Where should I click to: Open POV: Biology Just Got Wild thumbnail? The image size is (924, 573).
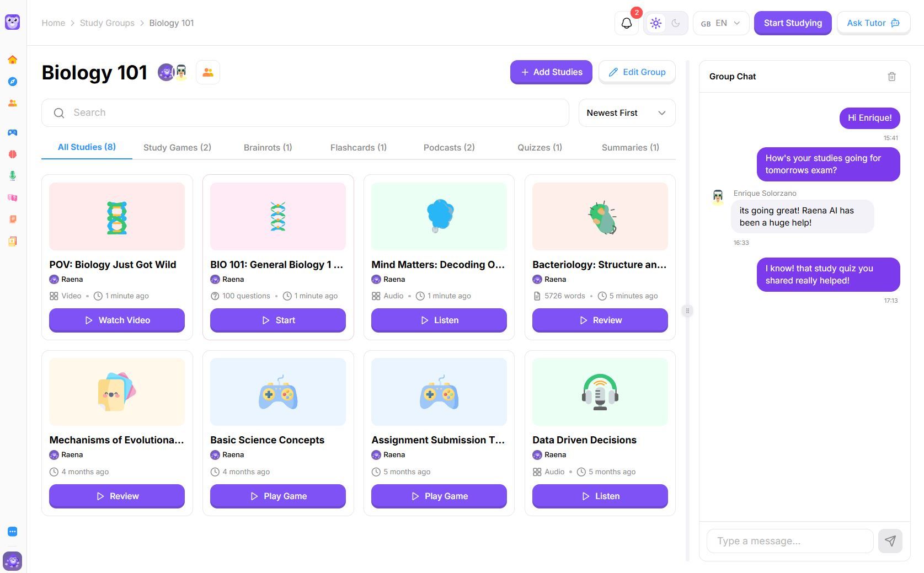[x=117, y=216]
